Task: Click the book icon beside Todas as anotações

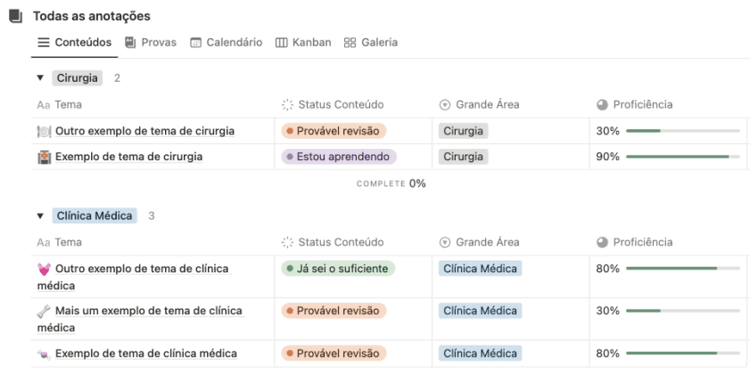Action: [x=16, y=16]
